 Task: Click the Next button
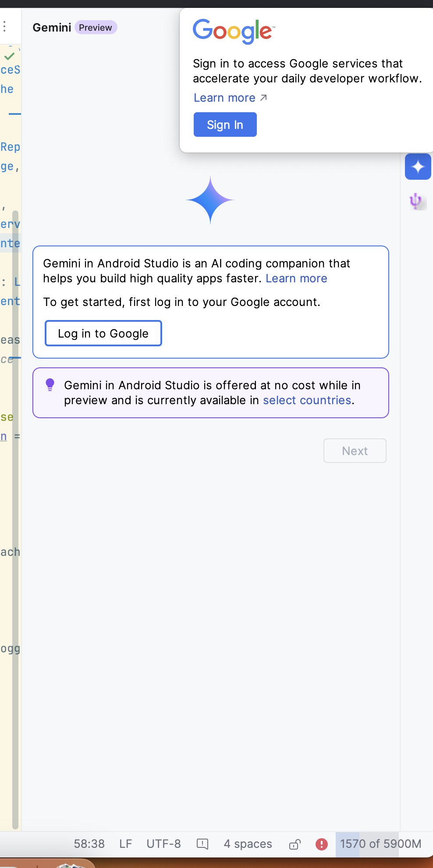click(355, 451)
